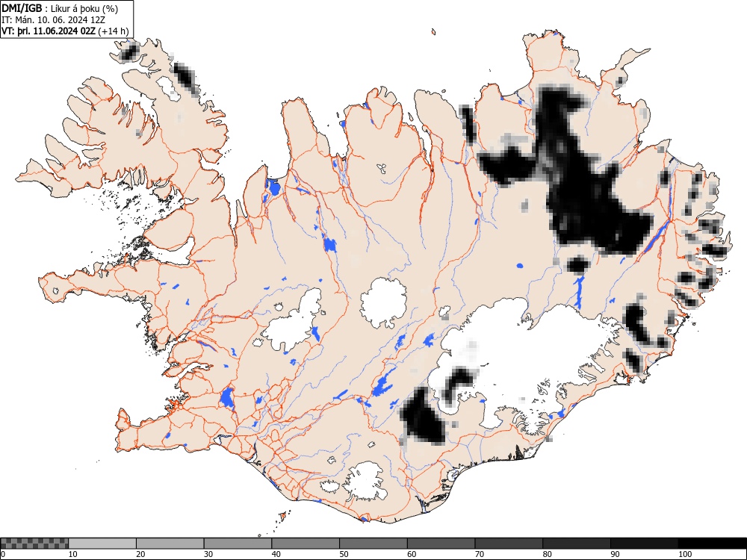Image resolution: width=747 pixels, height=560 pixels.
Task: Select the 80–90 legend swatch
Action: (577, 544)
